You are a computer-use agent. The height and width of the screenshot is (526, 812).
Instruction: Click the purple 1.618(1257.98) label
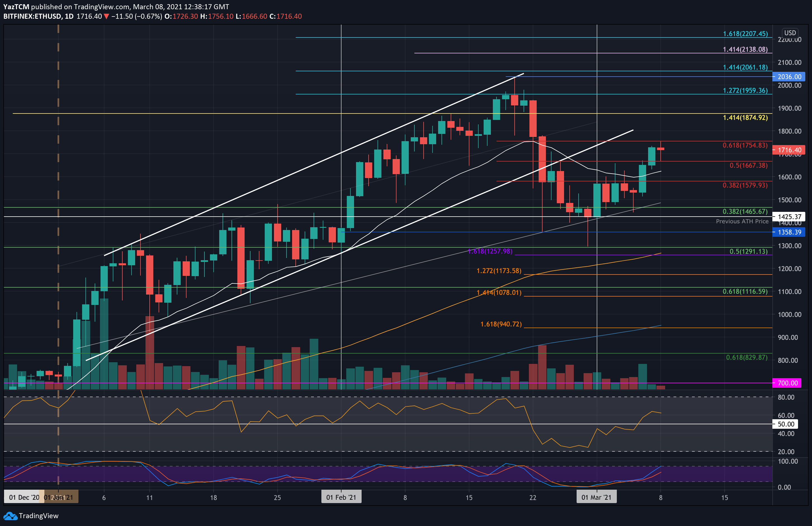click(x=490, y=251)
